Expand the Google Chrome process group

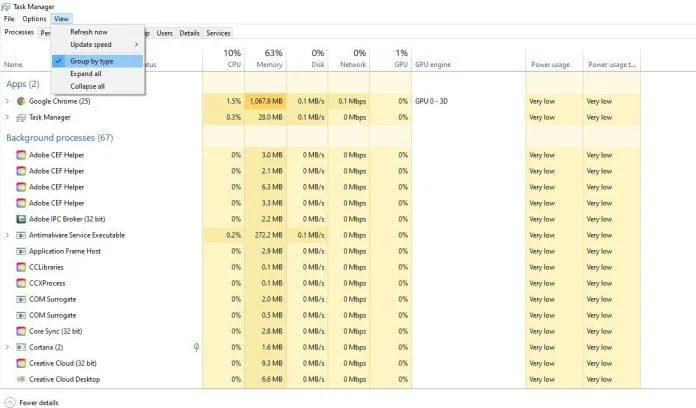[7, 101]
